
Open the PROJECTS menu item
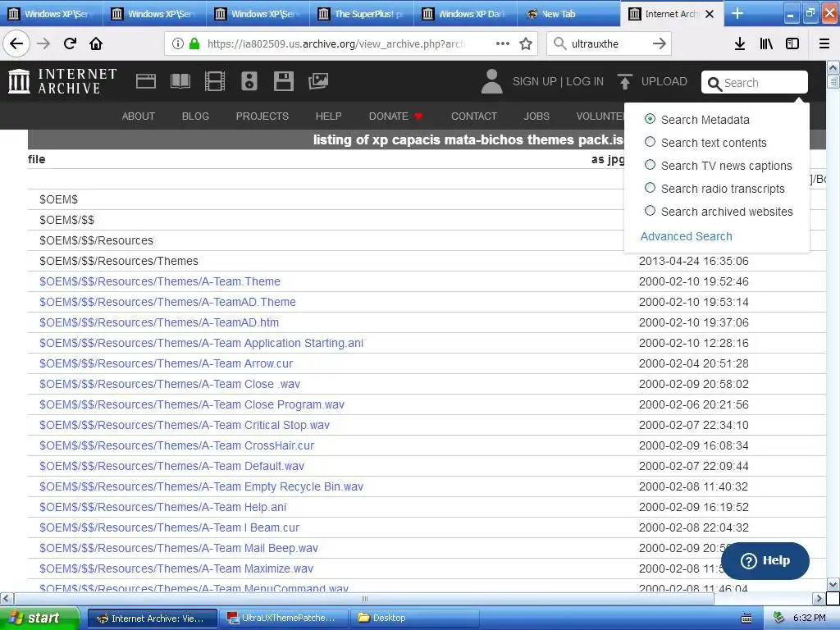(262, 116)
